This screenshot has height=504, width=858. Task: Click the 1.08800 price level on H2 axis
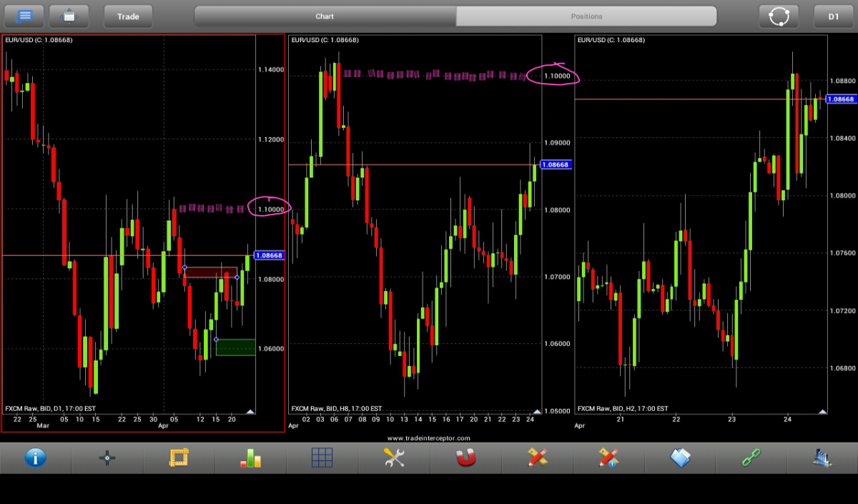click(x=842, y=81)
